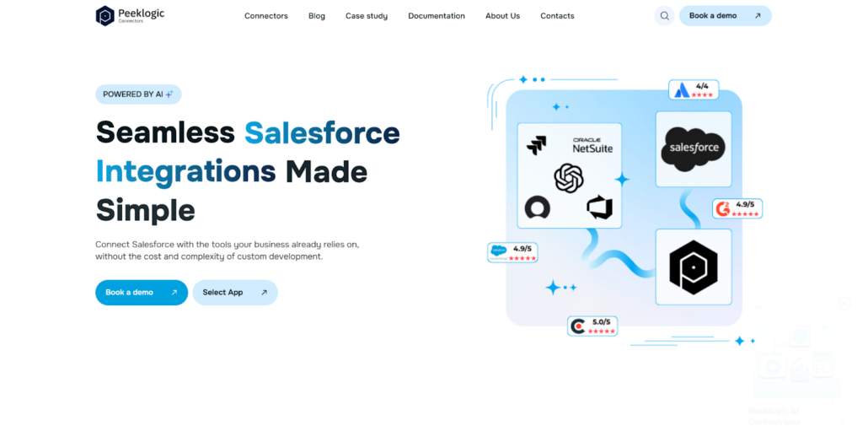Visit the About Us page
Image resolution: width=868 pixels, height=426 pixels.
[502, 16]
